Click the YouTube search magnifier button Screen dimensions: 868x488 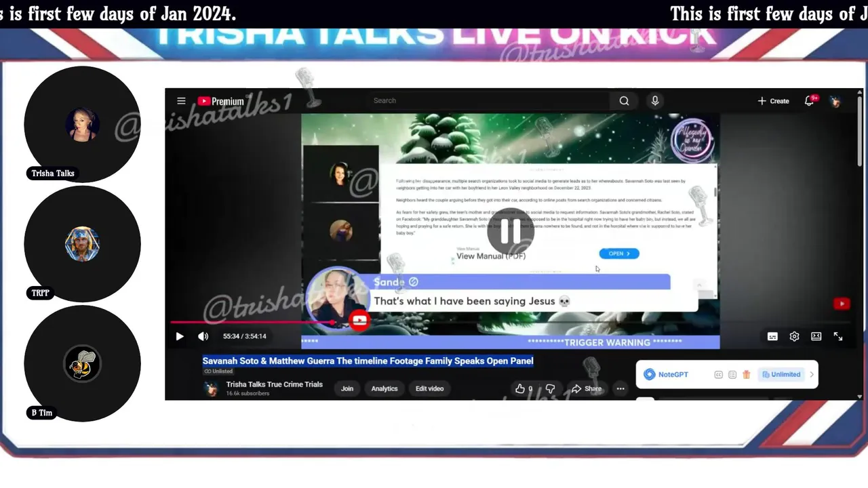(x=624, y=101)
